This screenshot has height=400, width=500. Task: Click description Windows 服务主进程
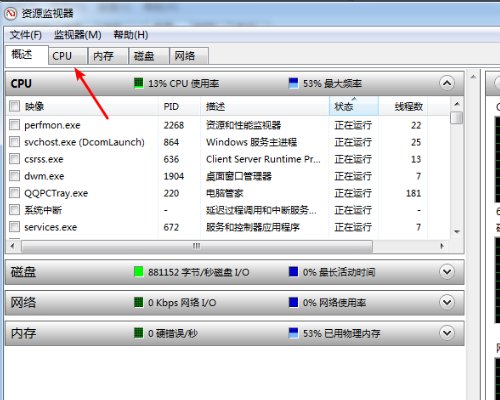[251, 142]
